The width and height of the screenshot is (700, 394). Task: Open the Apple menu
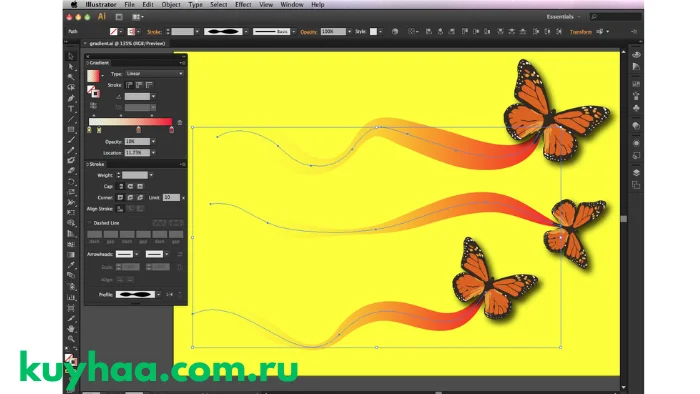point(75,4)
